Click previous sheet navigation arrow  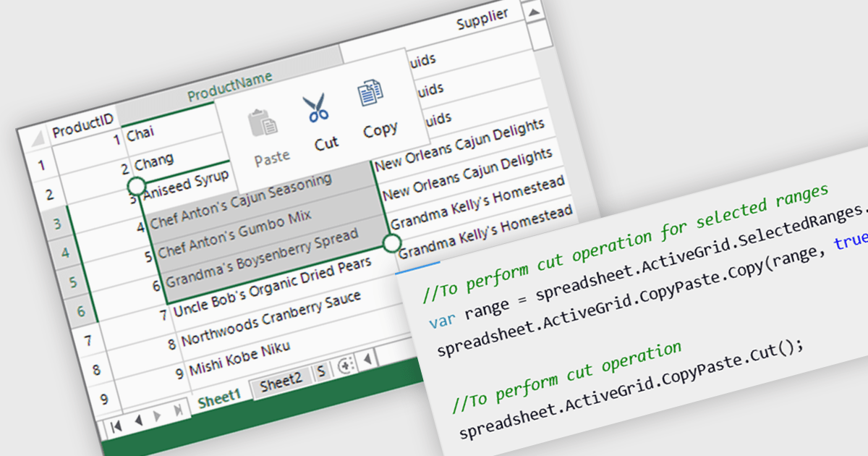click(x=137, y=420)
